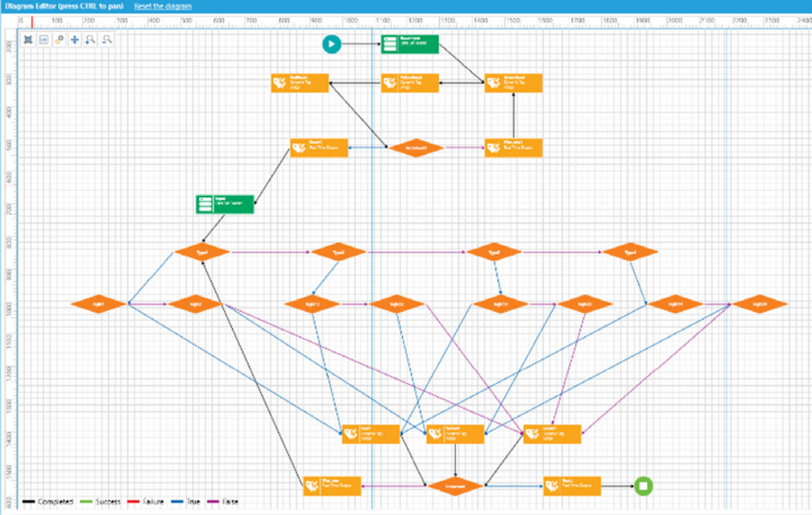
Task: Select the rightmost orange diamond node
Action: (x=759, y=304)
